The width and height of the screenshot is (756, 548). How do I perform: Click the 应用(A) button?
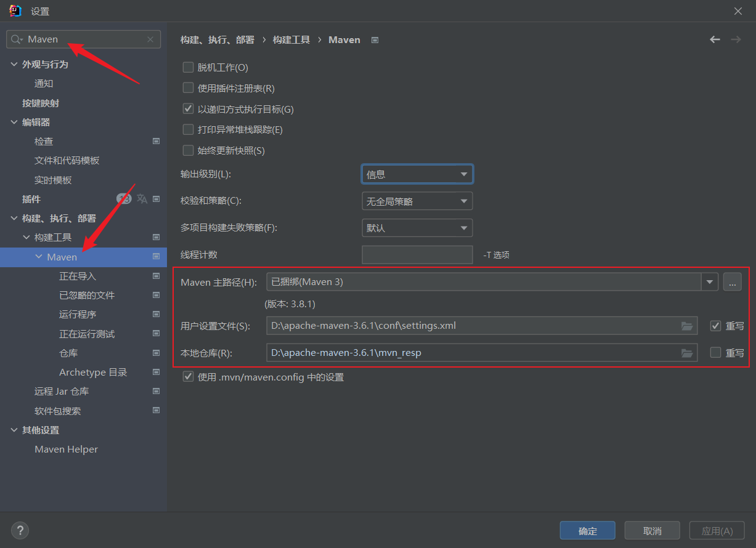point(717,531)
